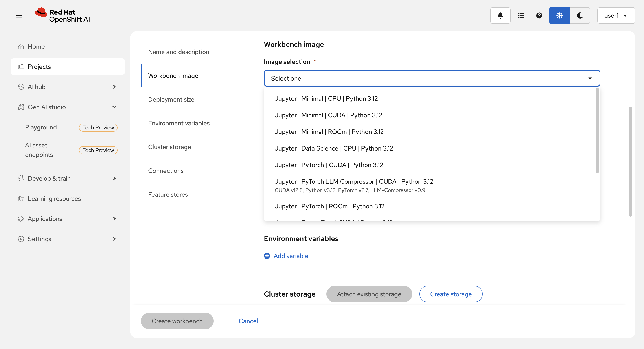Image resolution: width=644 pixels, height=349 pixels.
Task: Expand the AI hub navigation section
Action: pyautogui.click(x=114, y=87)
